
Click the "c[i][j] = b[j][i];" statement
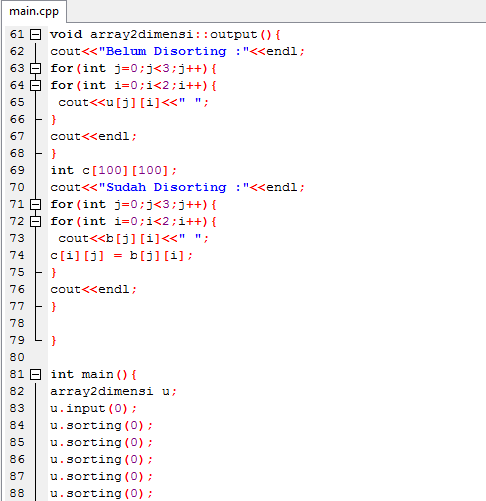coord(121,255)
